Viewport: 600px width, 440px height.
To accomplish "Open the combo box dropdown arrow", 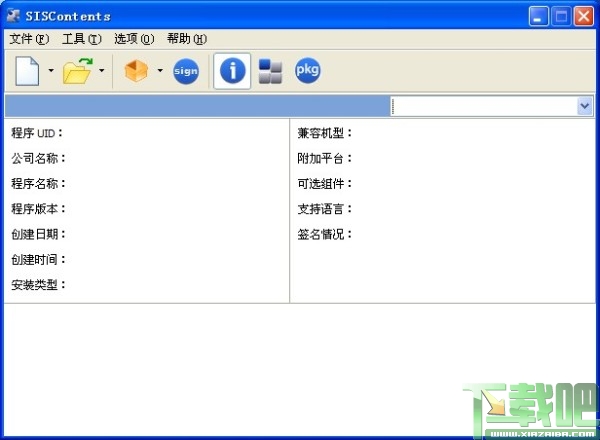I will click(x=585, y=106).
